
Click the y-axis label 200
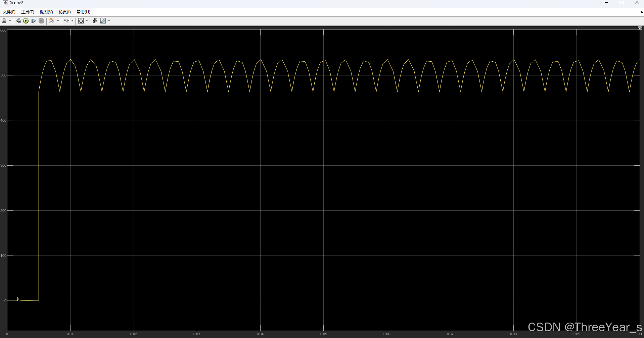(3, 211)
